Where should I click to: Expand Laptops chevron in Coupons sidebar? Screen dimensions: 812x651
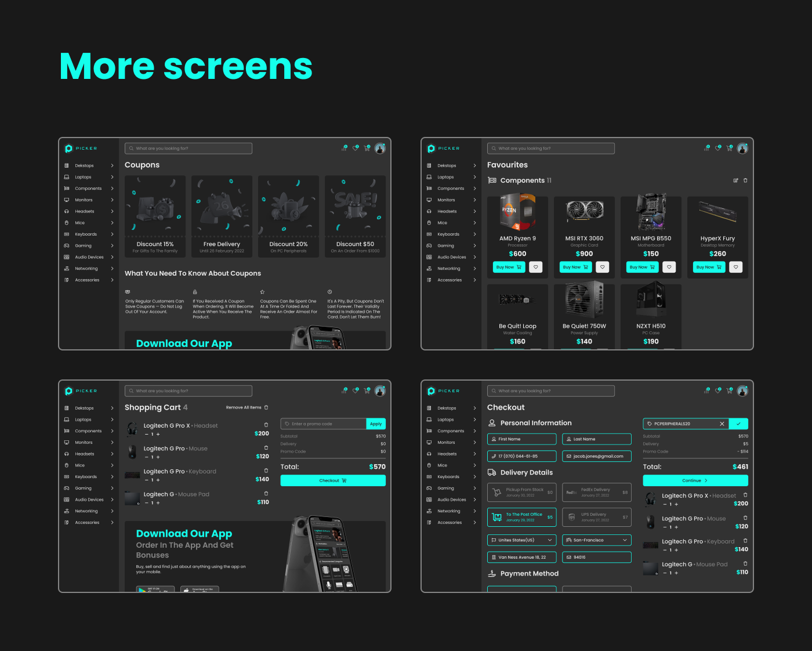coord(112,177)
